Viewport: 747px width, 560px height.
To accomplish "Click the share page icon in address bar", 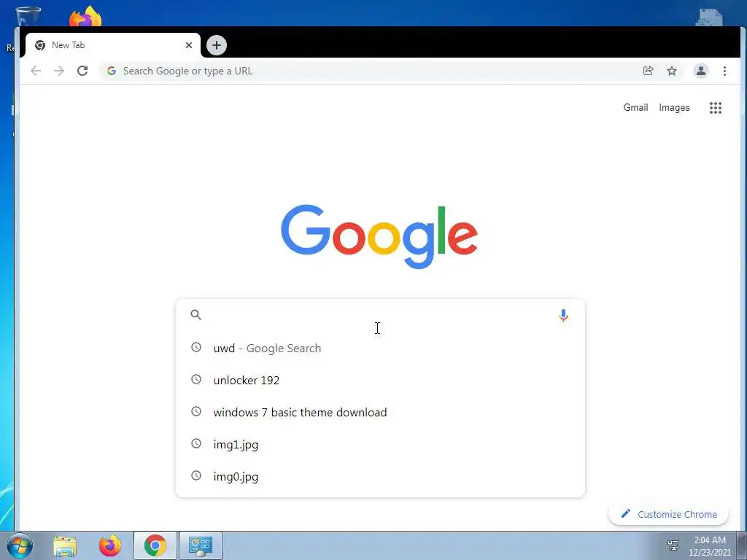I will pos(648,71).
